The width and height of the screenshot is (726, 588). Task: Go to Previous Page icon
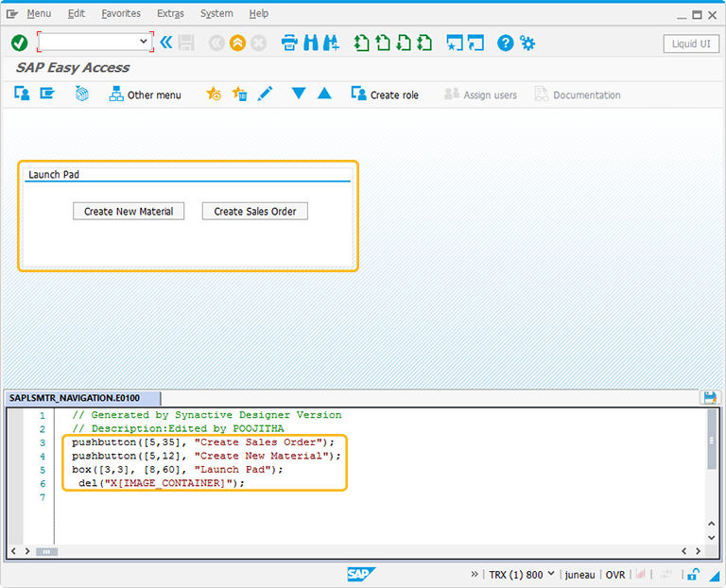tap(383, 43)
